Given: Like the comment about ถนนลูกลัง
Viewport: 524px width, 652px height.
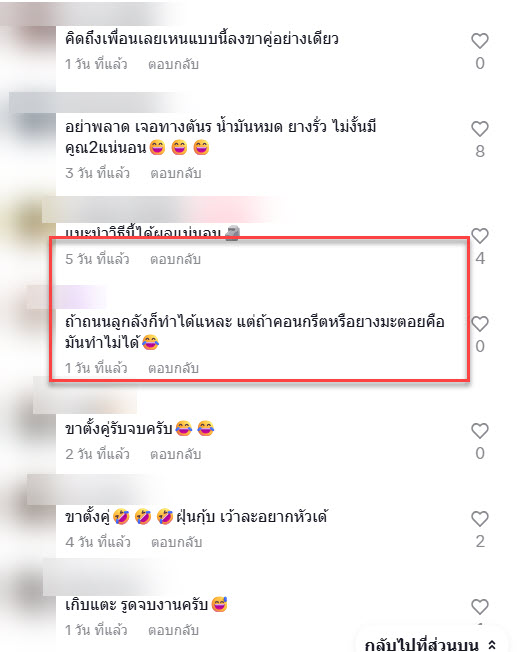Looking at the screenshot, I should [x=480, y=324].
